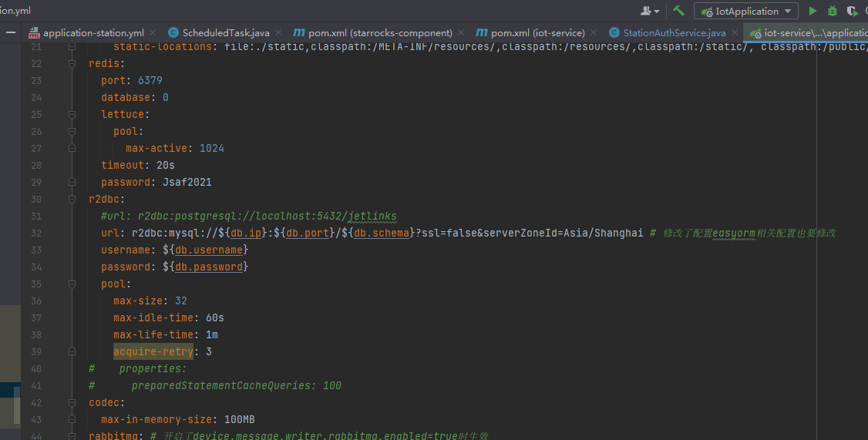The height and width of the screenshot is (440, 868).
Task: Start debugging with the green bug icon
Action: pos(833,11)
